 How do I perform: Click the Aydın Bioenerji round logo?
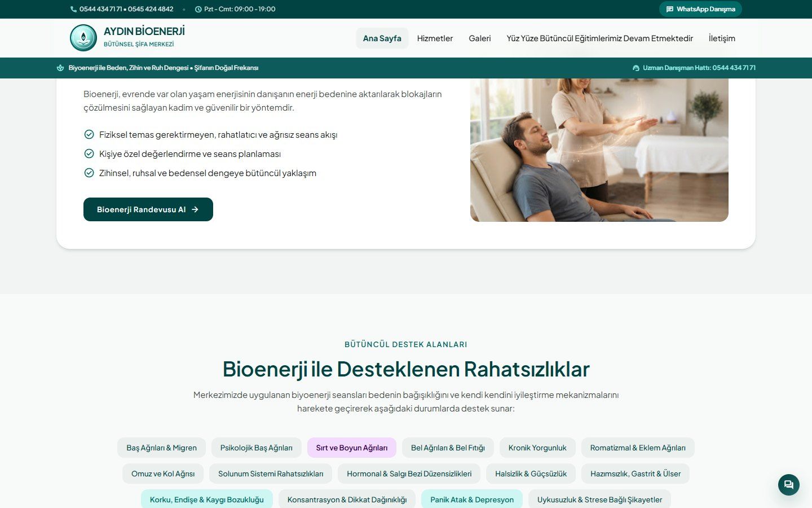tap(83, 38)
